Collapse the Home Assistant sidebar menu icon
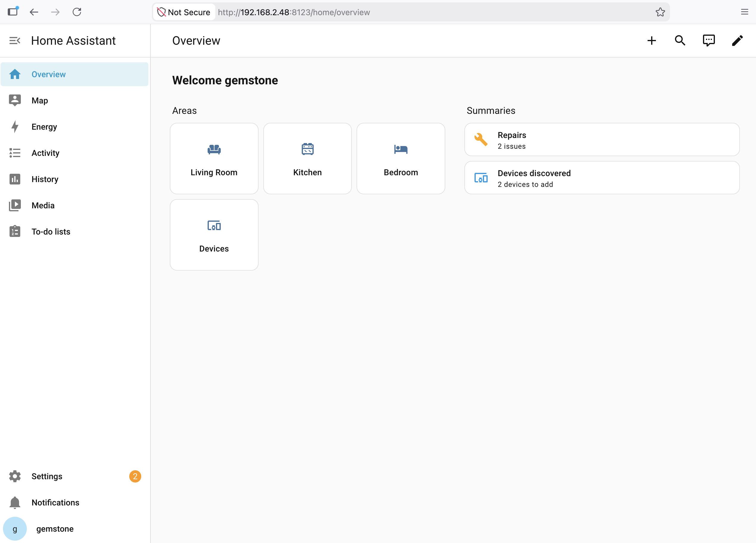Screen dimensions: 756x543 click(x=15, y=41)
